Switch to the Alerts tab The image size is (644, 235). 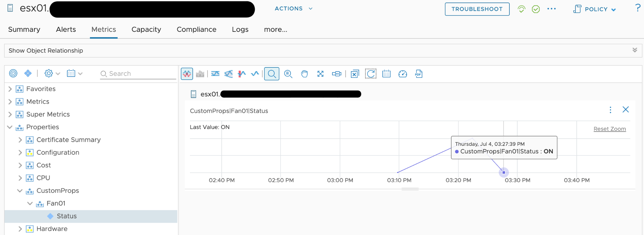pyautogui.click(x=66, y=30)
